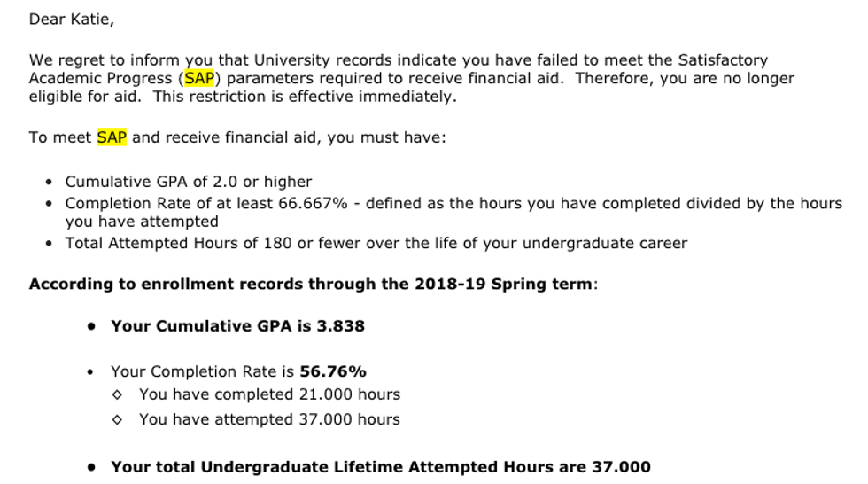The height and width of the screenshot is (484, 868).
Task: Click "You have attempted 37.000 hours" line
Action: 269,419
